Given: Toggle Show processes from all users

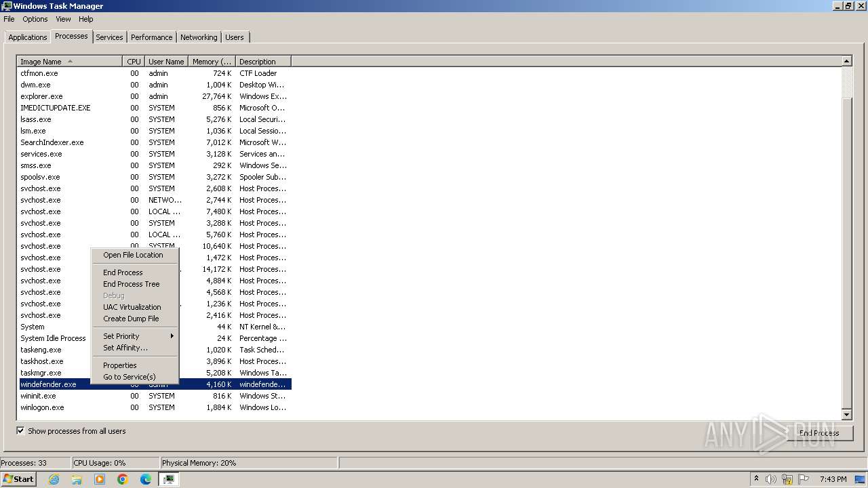Looking at the screenshot, I should [20, 431].
